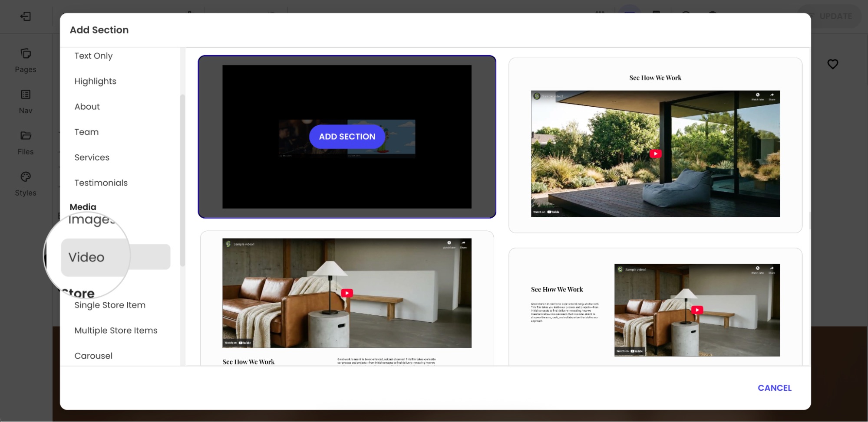Select Text Only section category
868x422 pixels.
point(93,56)
